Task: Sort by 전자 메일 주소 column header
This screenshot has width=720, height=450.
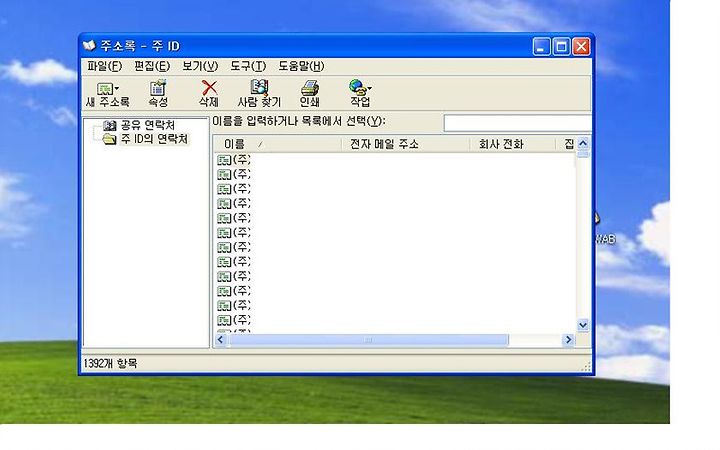Action: [x=406, y=144]
